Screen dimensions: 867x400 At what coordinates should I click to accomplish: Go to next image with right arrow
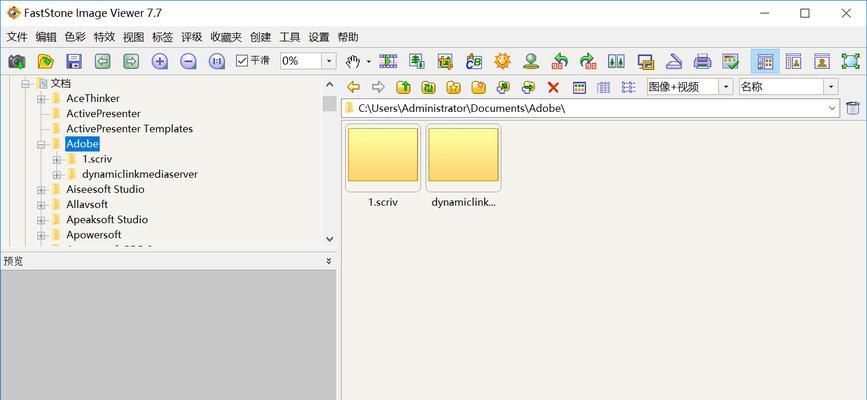[131, 61]
